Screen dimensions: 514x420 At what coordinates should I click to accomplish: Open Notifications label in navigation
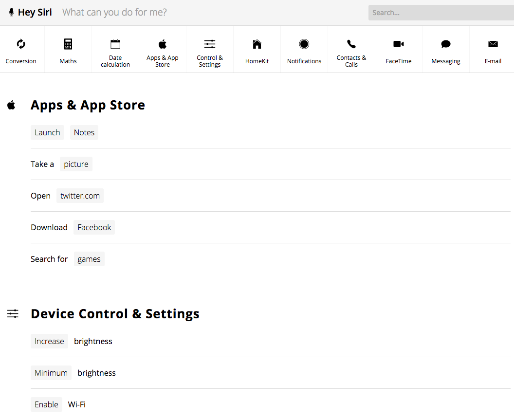pyautogui.click(x=304, y=61)
